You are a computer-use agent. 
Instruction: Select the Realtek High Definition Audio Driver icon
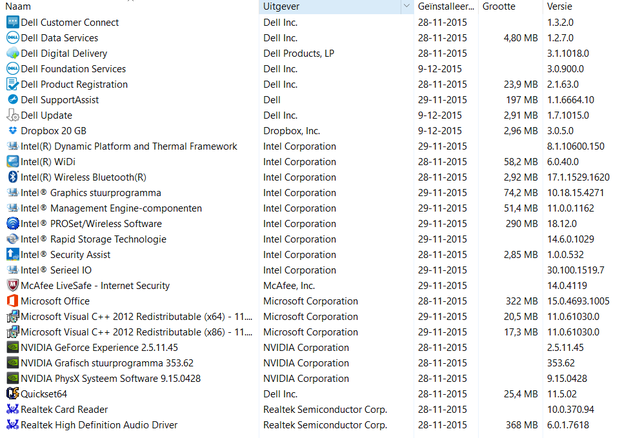12,425
